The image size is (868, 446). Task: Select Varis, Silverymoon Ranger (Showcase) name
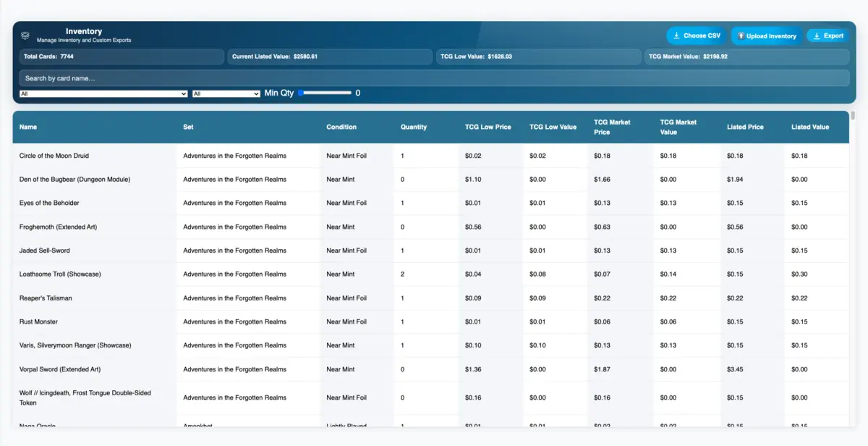(x=75, y=345)
